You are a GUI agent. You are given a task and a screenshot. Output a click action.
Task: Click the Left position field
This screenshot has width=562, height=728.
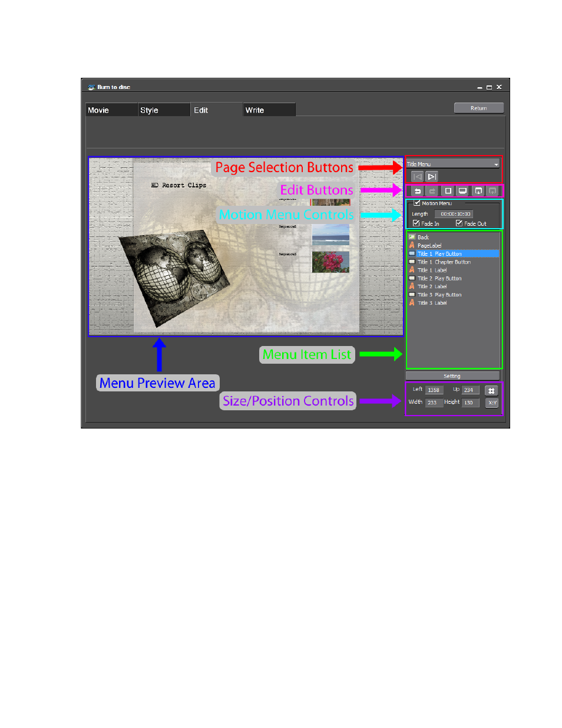[x=434, y=390]
